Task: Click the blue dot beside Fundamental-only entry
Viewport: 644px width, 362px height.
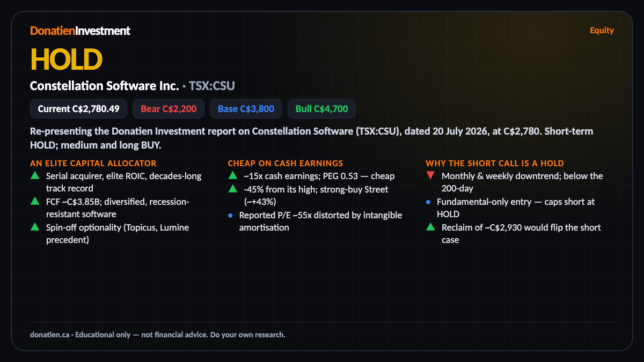Action: (x=428, y=202)
